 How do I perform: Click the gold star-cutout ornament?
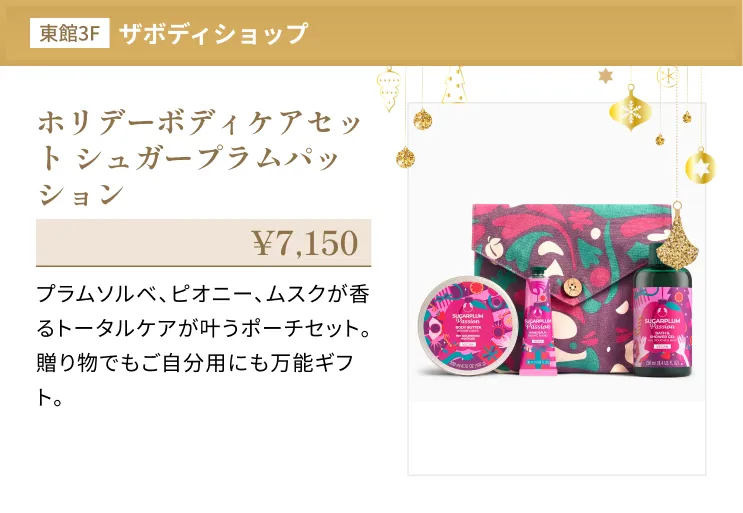(x=700, y=165)
